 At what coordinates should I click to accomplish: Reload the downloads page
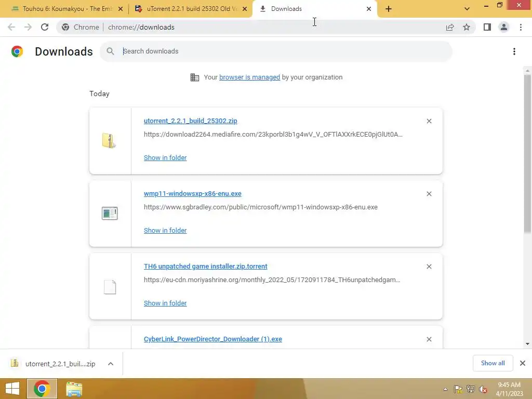click(45, 27)
